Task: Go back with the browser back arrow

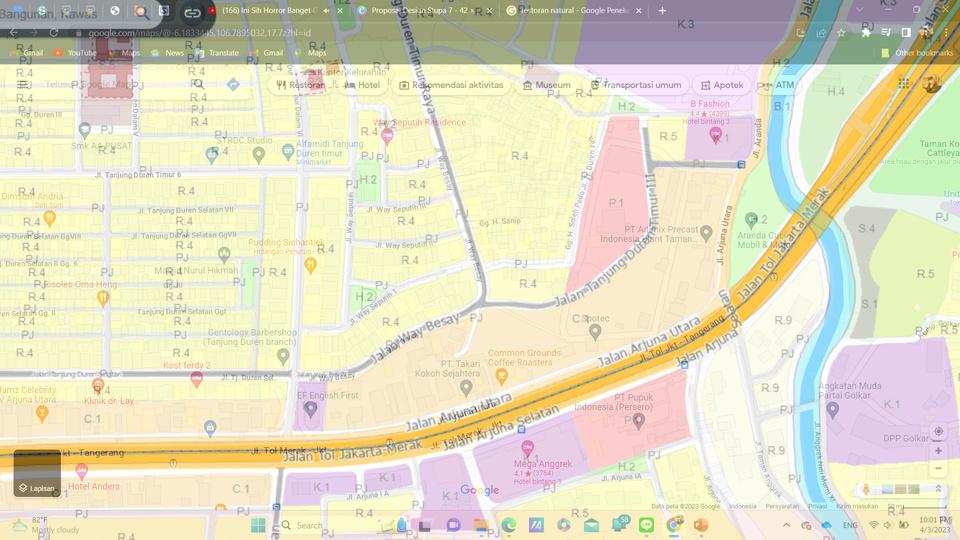Action: pyautogui.click(x=13, y=32)
